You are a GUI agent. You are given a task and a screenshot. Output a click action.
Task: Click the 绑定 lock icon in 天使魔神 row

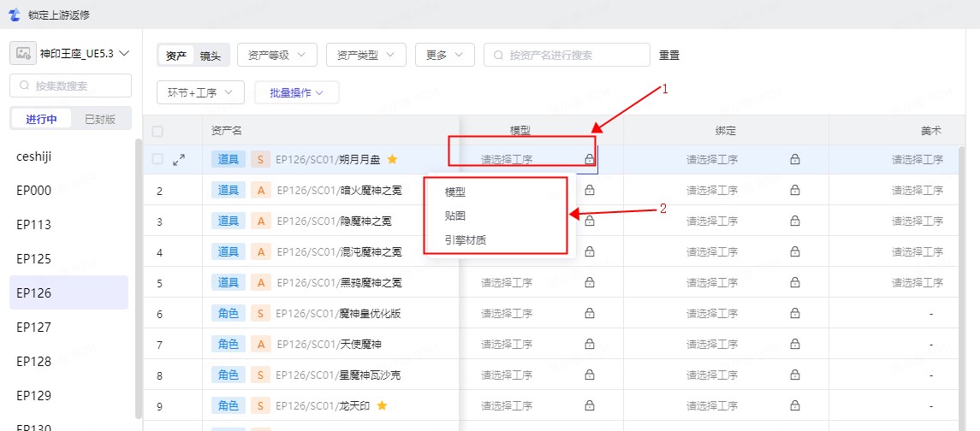pyautogui.click(x=794, y=344)
